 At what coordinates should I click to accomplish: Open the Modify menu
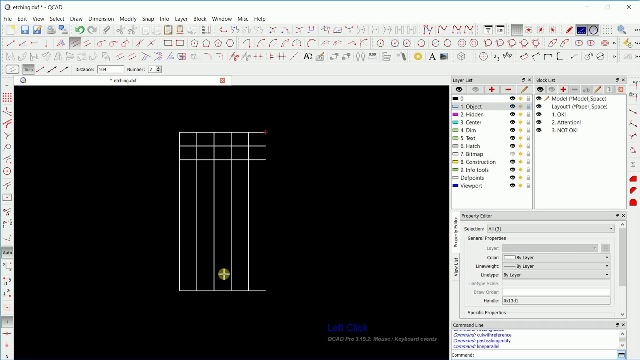pyautogui.click(x=128, y=19)
